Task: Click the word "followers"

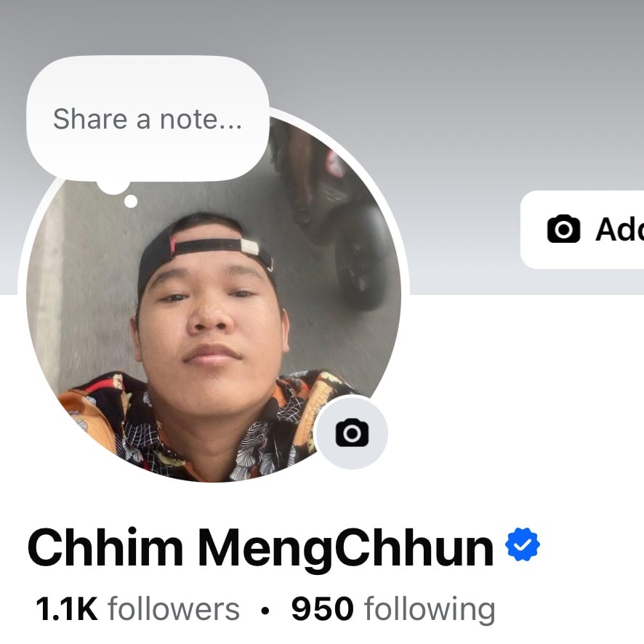Action: [174, 608]
